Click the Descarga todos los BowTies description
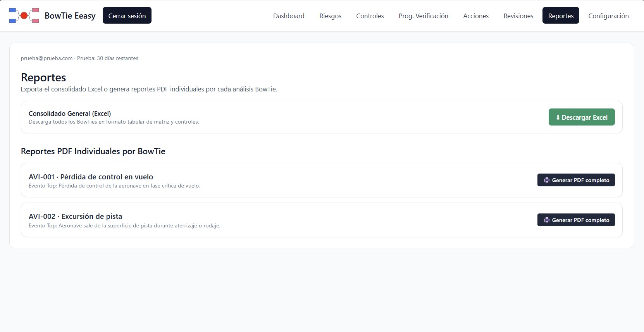Image resolution: width=644 pixels, height=332 pixels. [114, 122]
